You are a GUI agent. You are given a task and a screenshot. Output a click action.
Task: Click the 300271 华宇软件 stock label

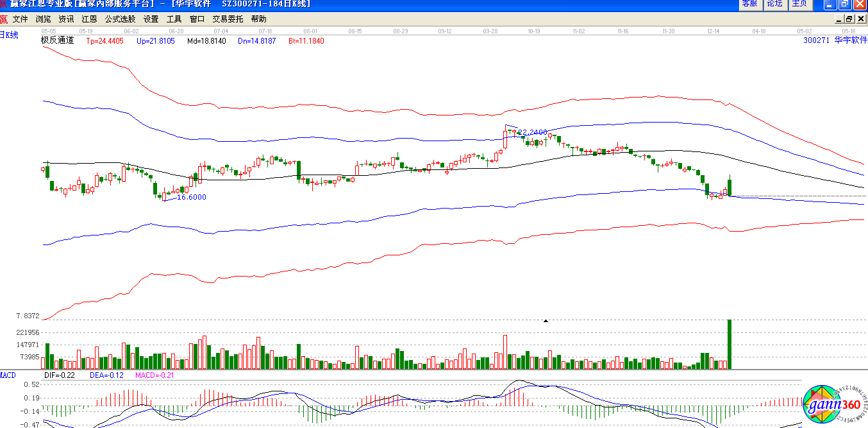click(x=835, y=40)
